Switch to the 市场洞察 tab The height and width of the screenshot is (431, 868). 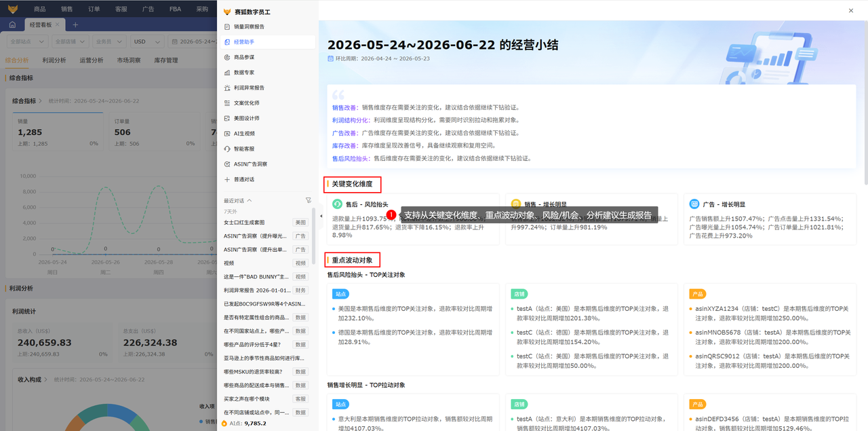pos(129,60)
